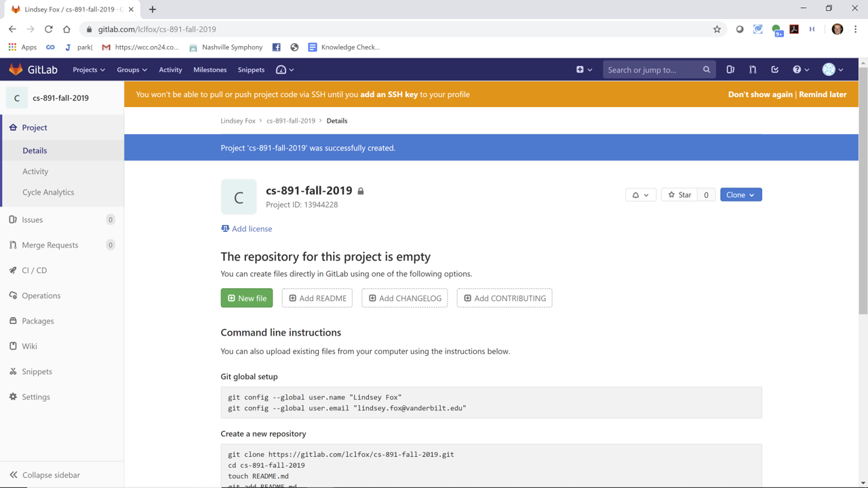Open the notification bell dropdown
This screenshot has height=488, width=868.
click(x=640, y=195)
